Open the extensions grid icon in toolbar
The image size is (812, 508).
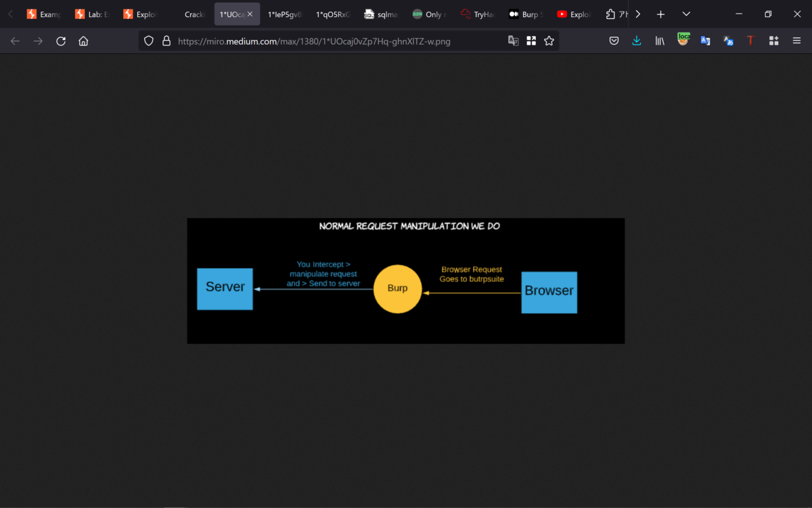tap(773, 41)
